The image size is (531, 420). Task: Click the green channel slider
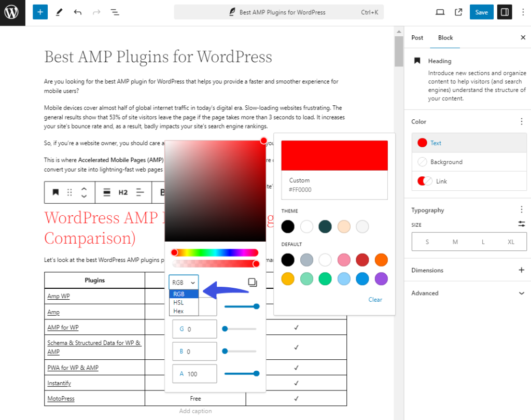[241, 329]
